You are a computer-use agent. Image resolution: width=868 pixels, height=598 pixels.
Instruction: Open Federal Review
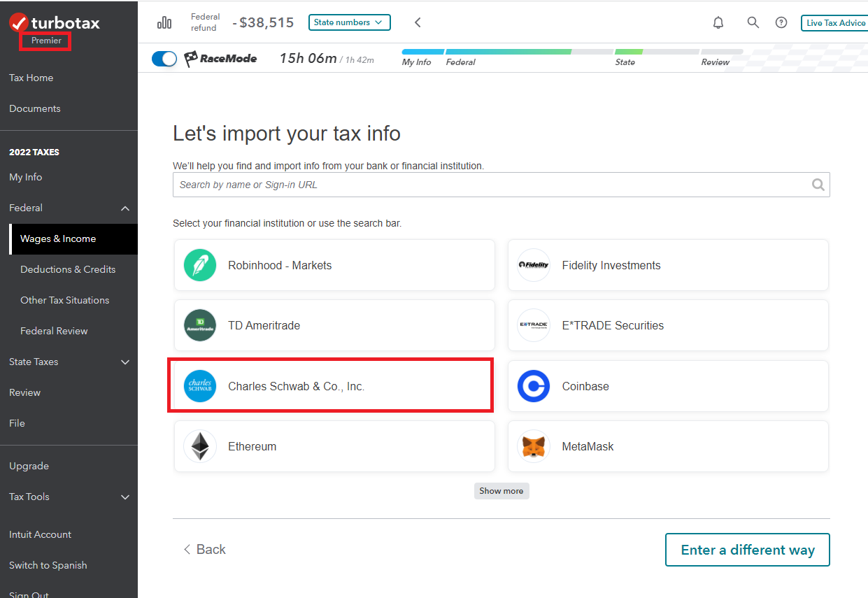54,331
